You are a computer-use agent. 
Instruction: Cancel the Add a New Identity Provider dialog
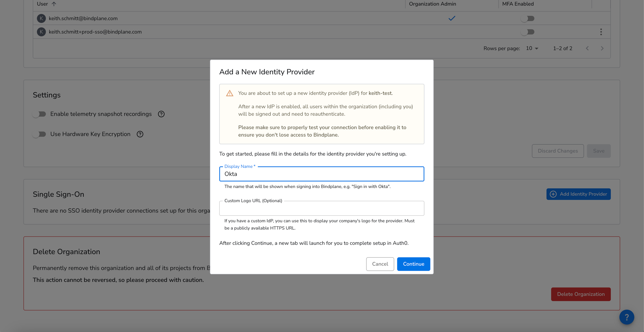point(380,264)
